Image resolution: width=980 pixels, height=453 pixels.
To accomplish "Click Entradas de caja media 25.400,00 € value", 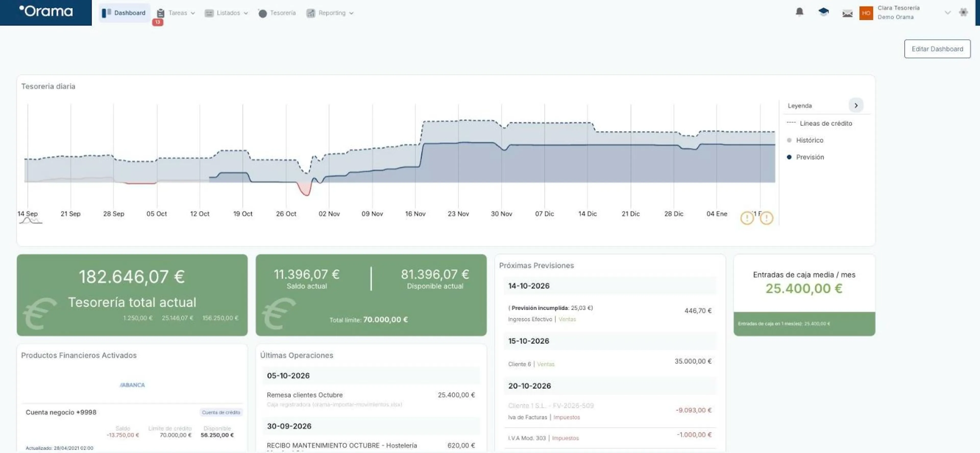I will point(804,288).
